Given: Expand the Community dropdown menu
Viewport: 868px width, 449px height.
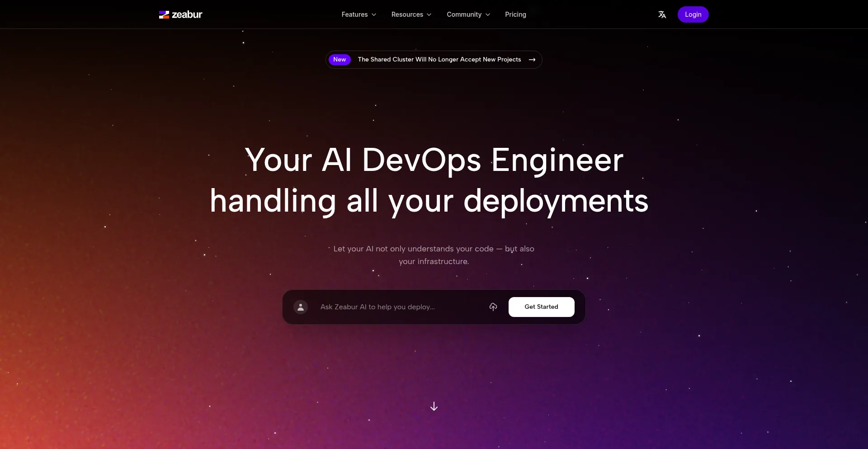Looking at the screenshot, I should pos(468,14).
